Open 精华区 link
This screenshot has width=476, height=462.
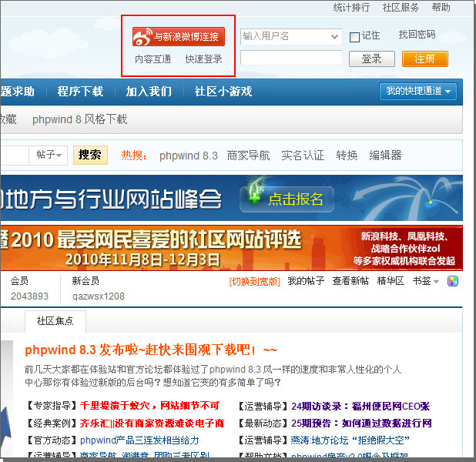pos(391,281)
